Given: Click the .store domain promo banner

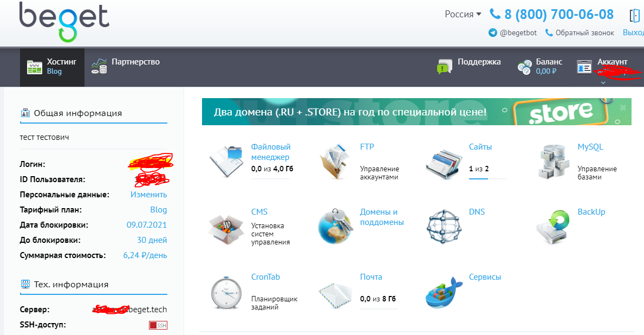Looking at the screenshot, I should [417, 111].
